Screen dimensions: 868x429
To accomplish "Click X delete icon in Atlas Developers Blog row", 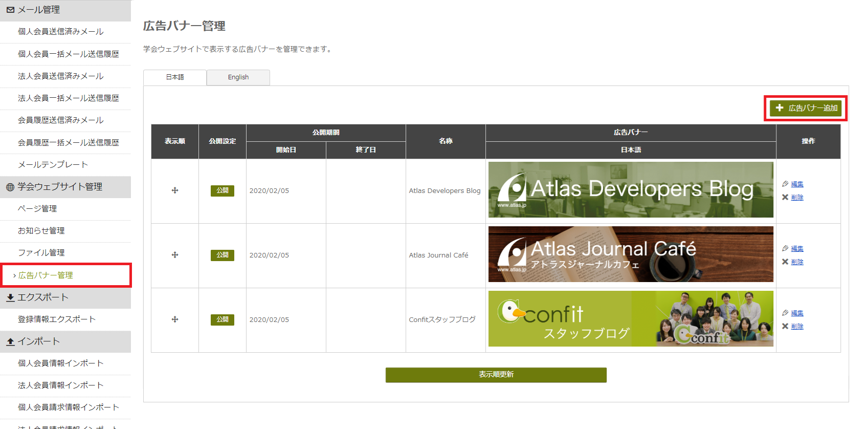I will click(x=785, y=197).
